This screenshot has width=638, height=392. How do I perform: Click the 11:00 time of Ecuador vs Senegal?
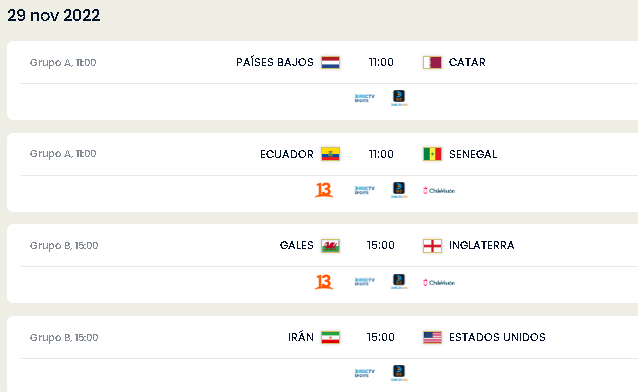[381, 154]
